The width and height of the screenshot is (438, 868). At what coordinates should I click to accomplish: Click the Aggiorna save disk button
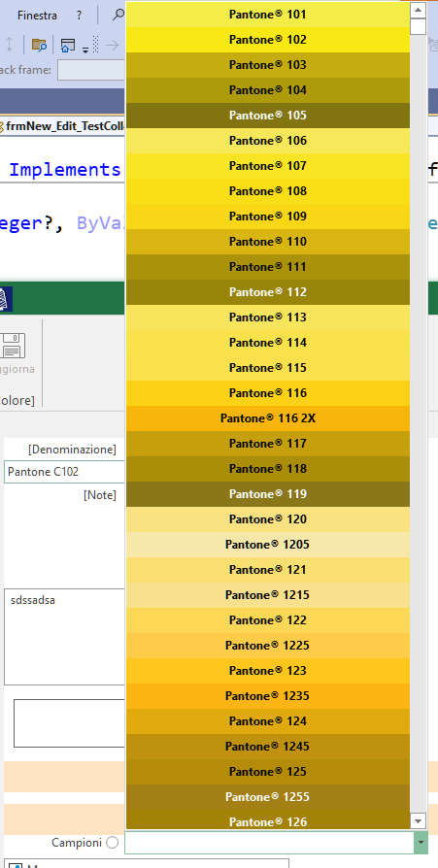click(x=14, y=353)
